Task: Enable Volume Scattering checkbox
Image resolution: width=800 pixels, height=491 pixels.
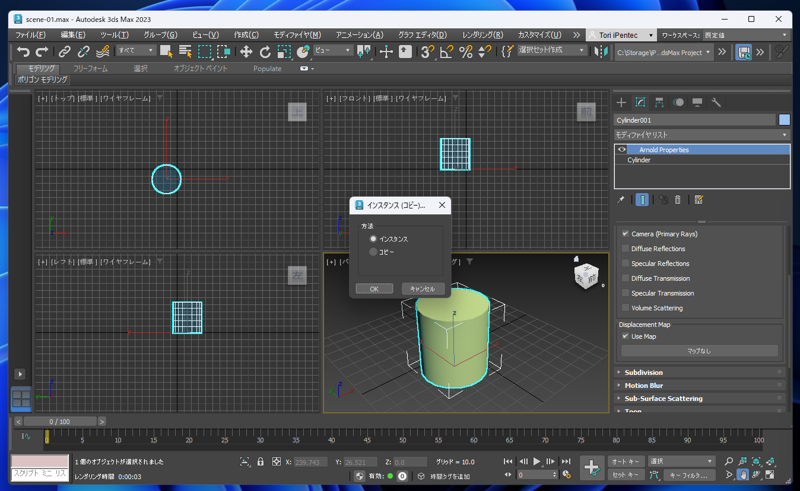Action: [626, 308]
